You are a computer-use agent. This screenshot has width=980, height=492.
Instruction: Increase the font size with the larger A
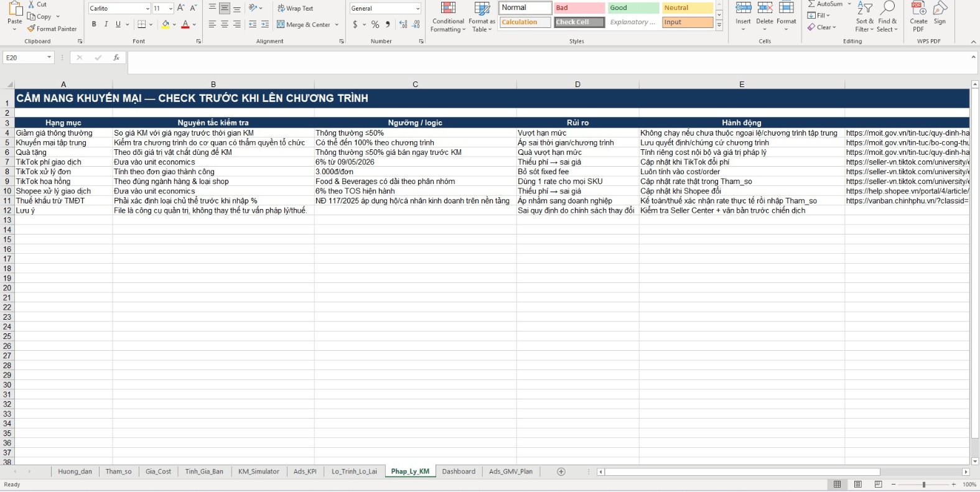click(181, 8)
